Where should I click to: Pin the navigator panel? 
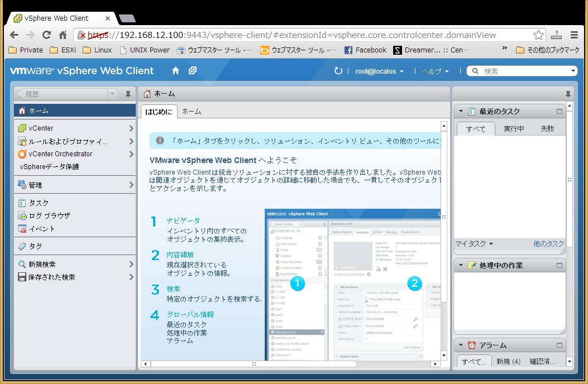pos(128,94)
